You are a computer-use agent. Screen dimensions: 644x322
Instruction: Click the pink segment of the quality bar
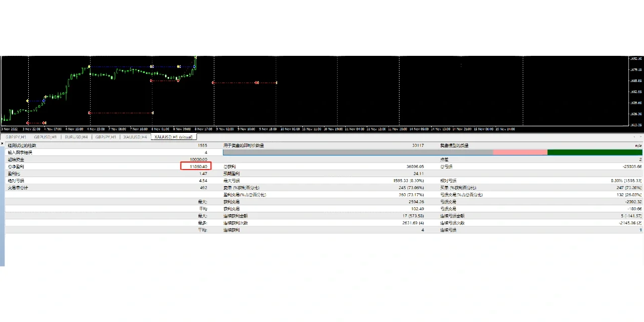tap(520, 152)
